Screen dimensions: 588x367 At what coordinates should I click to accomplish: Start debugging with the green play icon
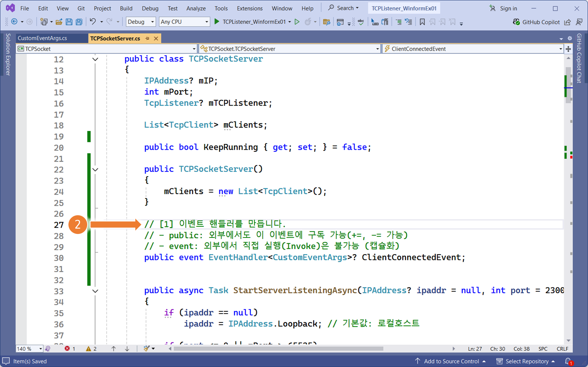click(x=217, y=22)
